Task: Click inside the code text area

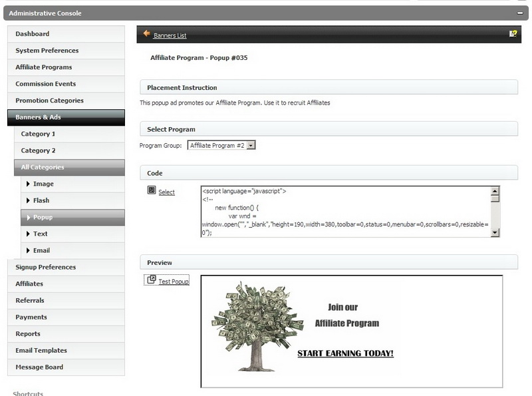Action: [x=345, y=211]
